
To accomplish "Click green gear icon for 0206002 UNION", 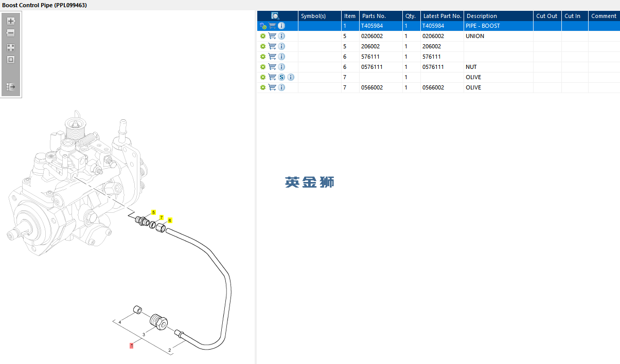I will [x=263, y=36].
